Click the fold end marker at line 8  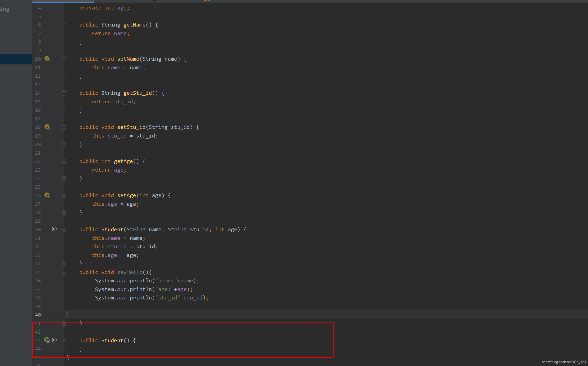coord(64,42)
